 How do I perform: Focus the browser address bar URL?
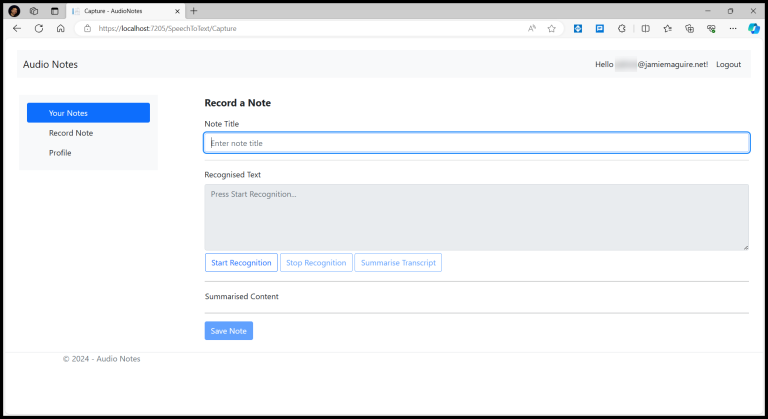[x=168, y=28]
